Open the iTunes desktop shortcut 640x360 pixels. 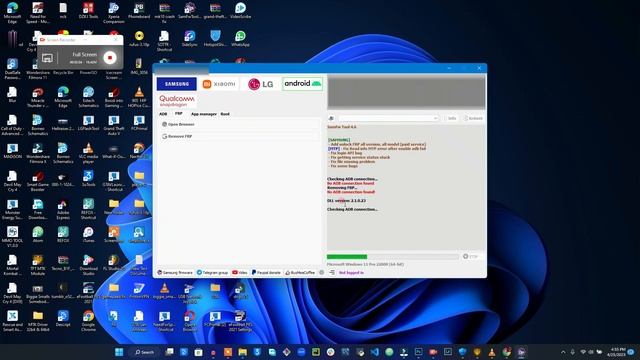click(88, 235)
